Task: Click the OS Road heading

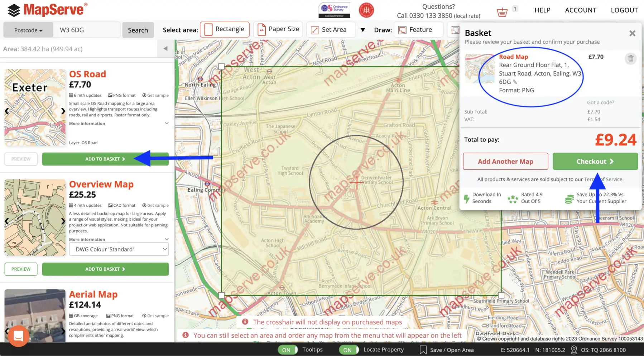Action: click(x=87, y=74)
